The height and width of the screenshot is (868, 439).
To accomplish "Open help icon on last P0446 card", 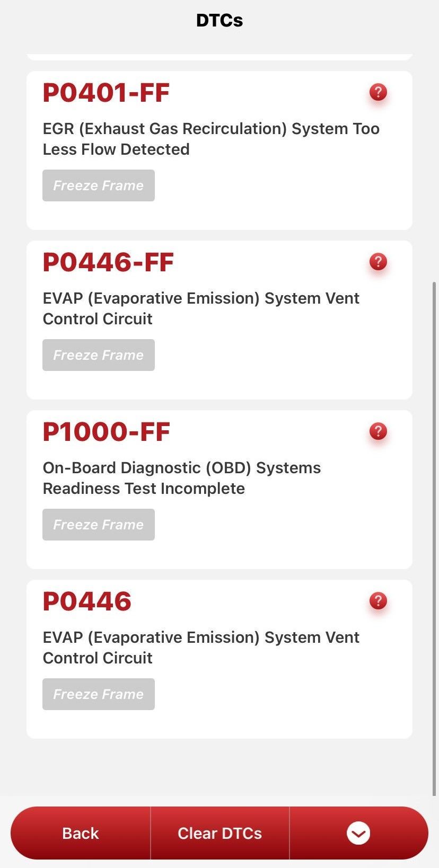I will point(378,601).
